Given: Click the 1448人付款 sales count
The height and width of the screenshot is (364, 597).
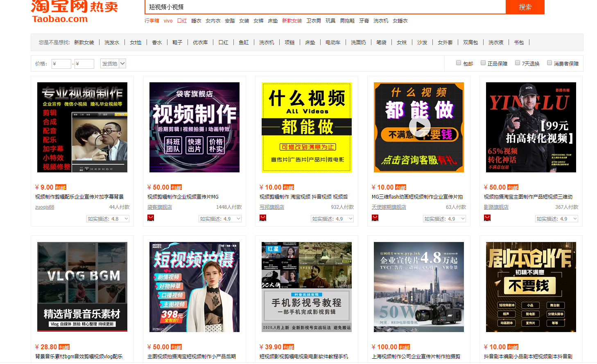Looking at the screenshot, I should point(229,207).
